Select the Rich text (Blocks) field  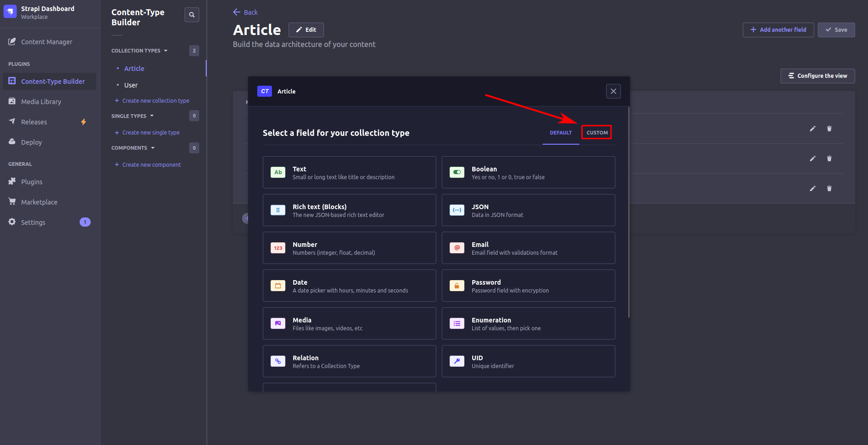pos(349,210)
